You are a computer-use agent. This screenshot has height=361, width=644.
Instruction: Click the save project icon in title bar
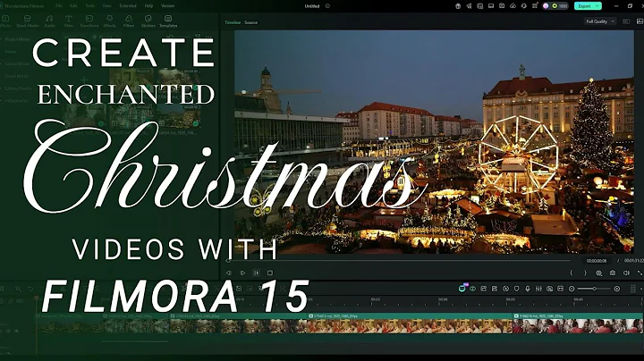coord(502,6)
